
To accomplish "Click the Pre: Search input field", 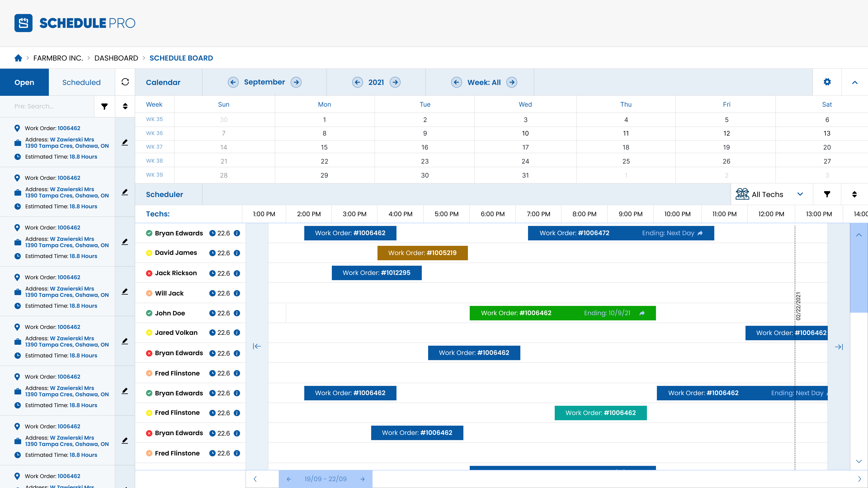I will (x=47, y=106).
